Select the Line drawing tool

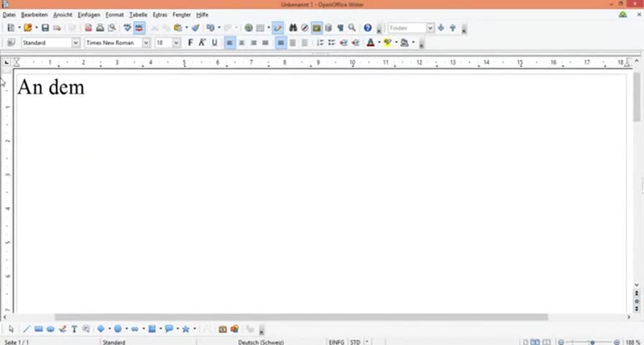pos(27,329)
